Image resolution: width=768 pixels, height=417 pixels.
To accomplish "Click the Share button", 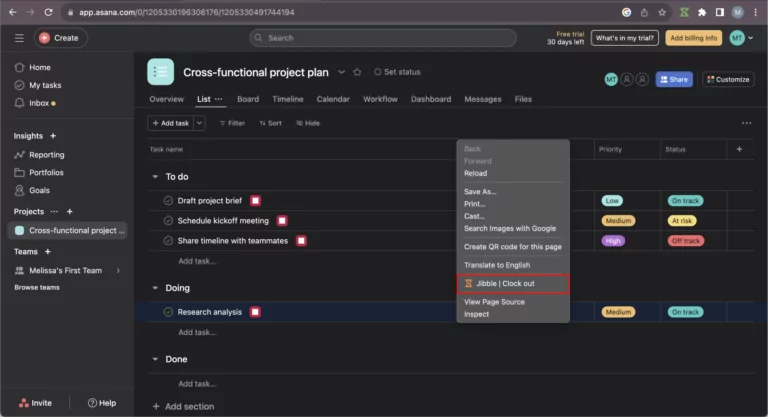I will 674,79.
